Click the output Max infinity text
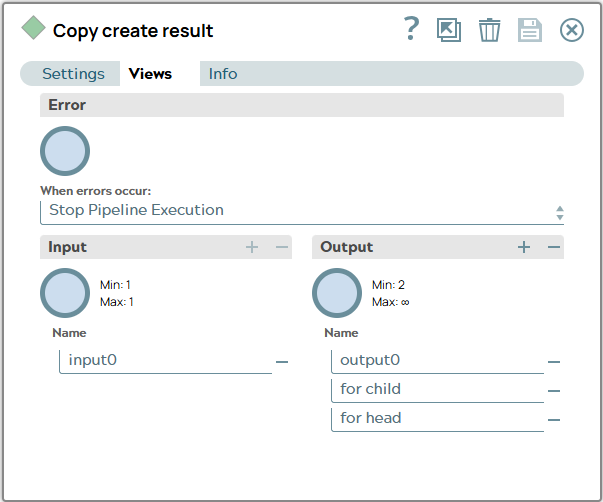The height and width of the screenshot is (502, 603). pos(390,302)
